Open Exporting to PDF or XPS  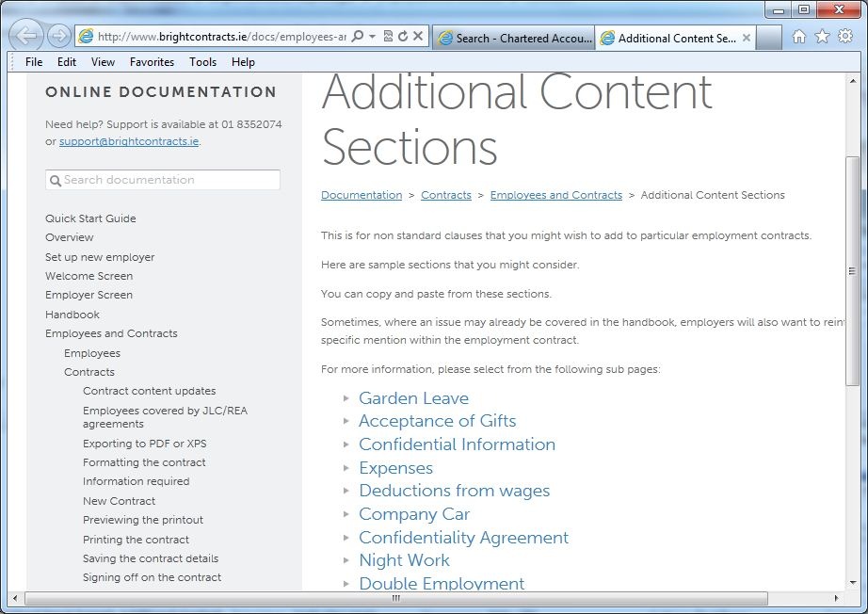[144, 444]
